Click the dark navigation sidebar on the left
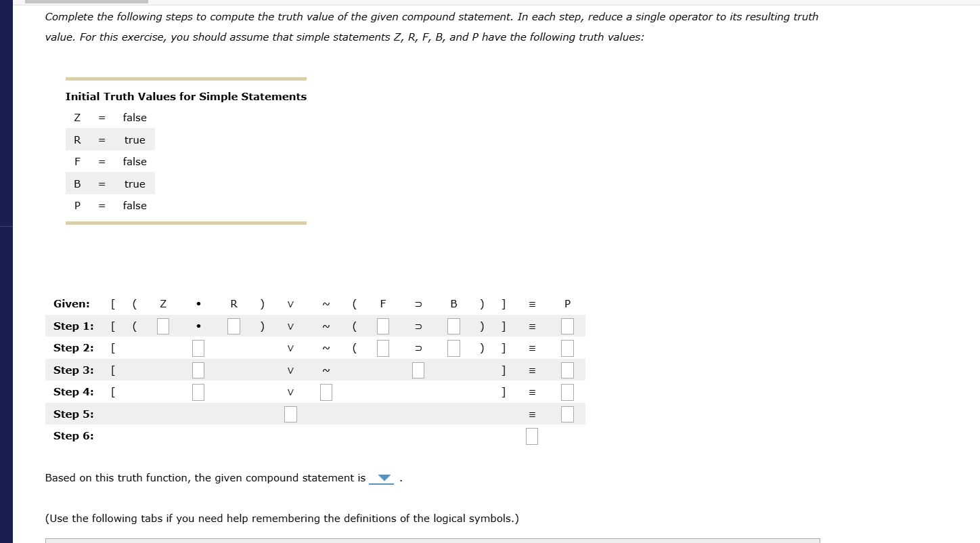980x543 pixels. coord(6,271)
